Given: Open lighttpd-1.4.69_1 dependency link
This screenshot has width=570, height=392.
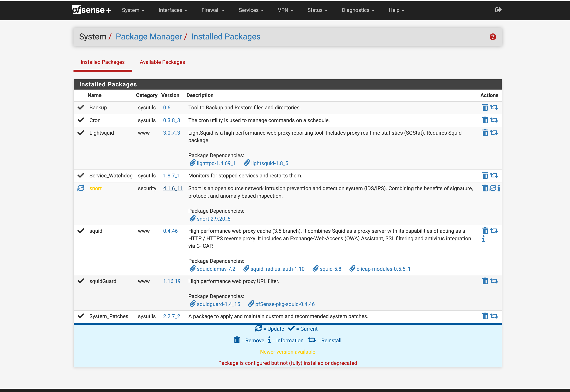Looking at the screenshot, I should coord(216,163).
